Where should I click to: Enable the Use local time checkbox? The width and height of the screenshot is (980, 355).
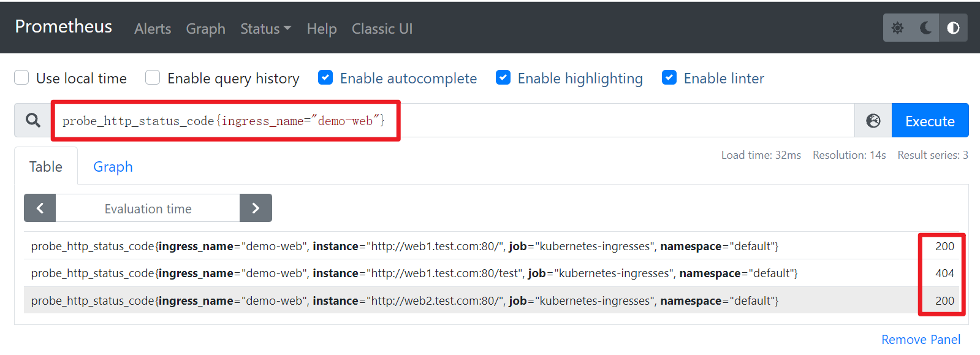click(x=22, y=78)
